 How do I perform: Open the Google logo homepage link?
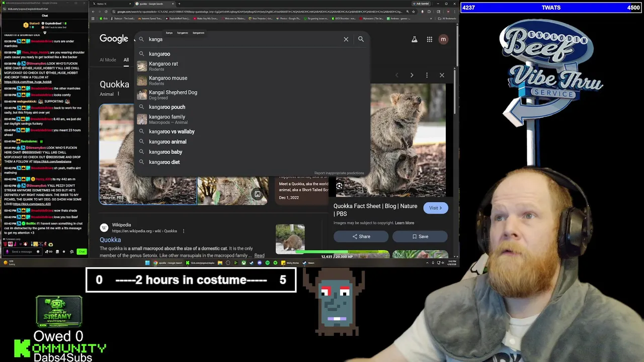point(114,39)
